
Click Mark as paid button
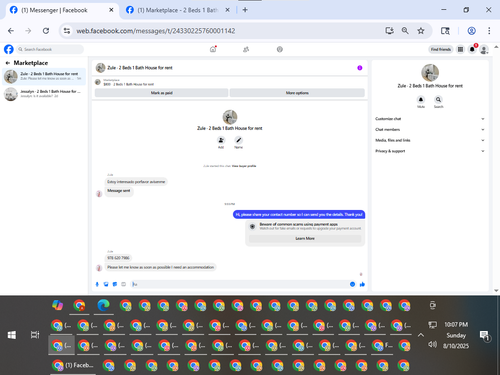161,93
